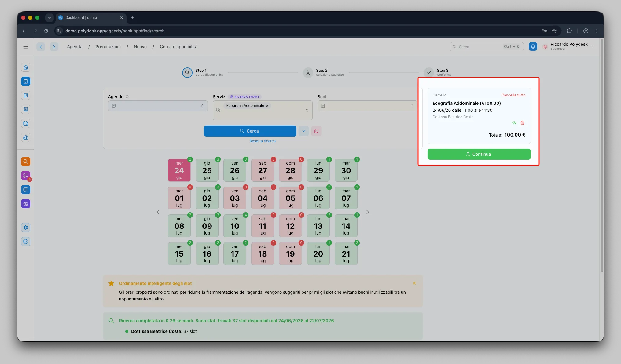The height and width of the screenshot is (364, 621).
Task: Select Thursday 25 giu in calendar
Action: 207,170
